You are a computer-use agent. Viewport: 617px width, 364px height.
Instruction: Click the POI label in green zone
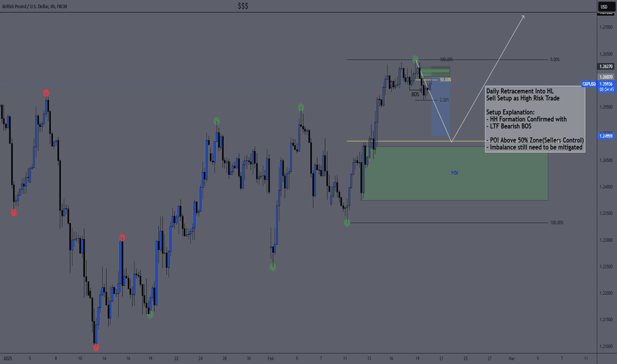pos(455,173)
